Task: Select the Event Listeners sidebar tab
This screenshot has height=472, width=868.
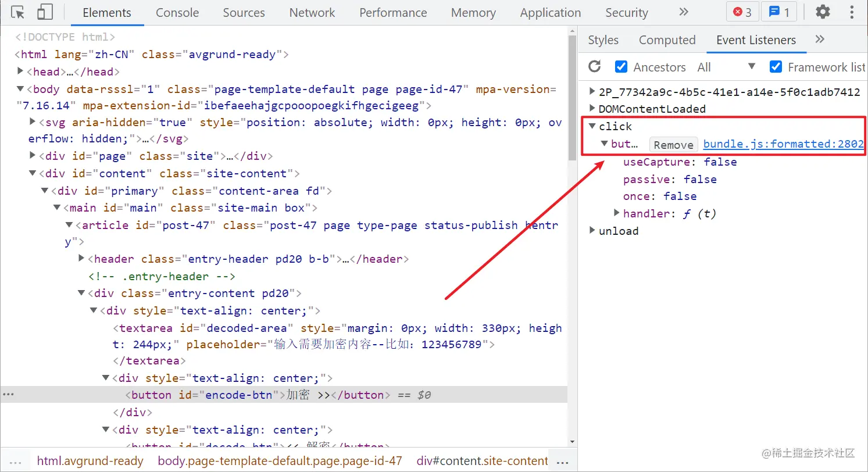Action: [x=756, y=40]
